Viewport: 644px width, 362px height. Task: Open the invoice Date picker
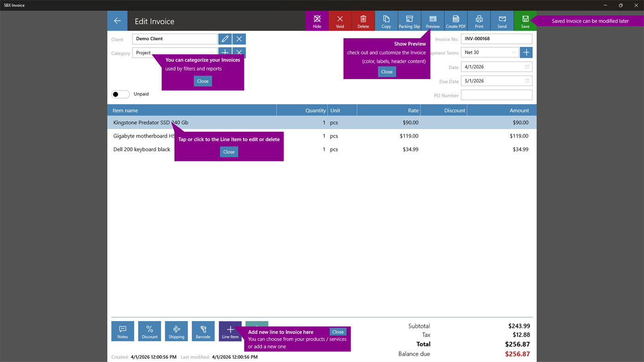(527, 67)
